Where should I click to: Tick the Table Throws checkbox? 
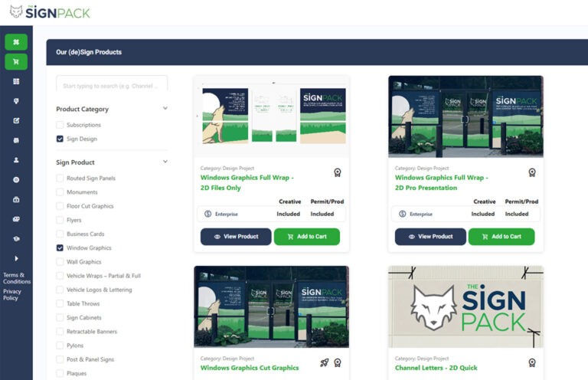60,303
